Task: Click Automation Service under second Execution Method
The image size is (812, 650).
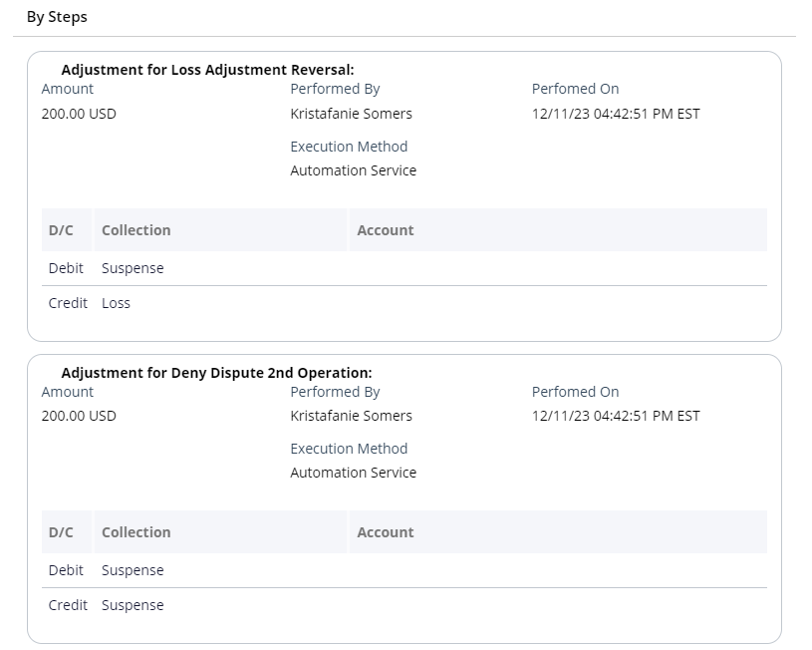Action: coord(353,473)
